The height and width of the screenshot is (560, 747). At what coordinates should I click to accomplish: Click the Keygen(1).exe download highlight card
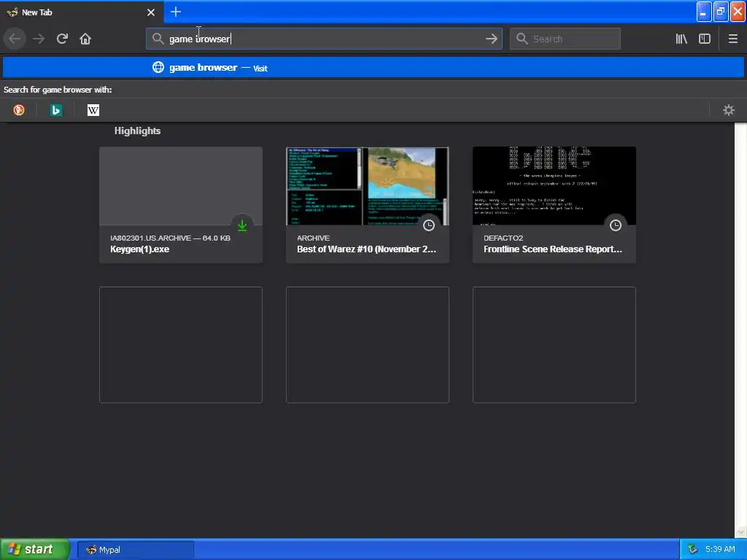click(x=181, y=205)
